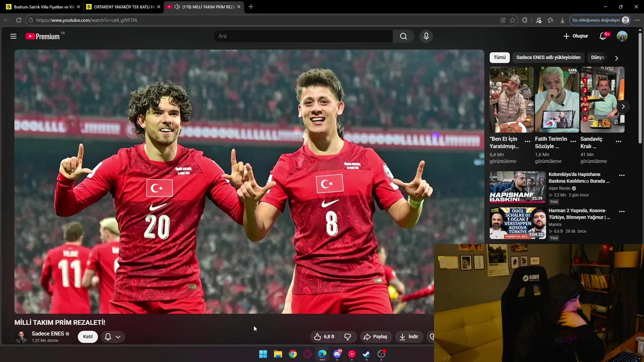The image size is (644, 362).
Task: Select the "Sadece ENES adlı yükleyiciden" chip
Action: pyautogui.click(x=548, y=57)
